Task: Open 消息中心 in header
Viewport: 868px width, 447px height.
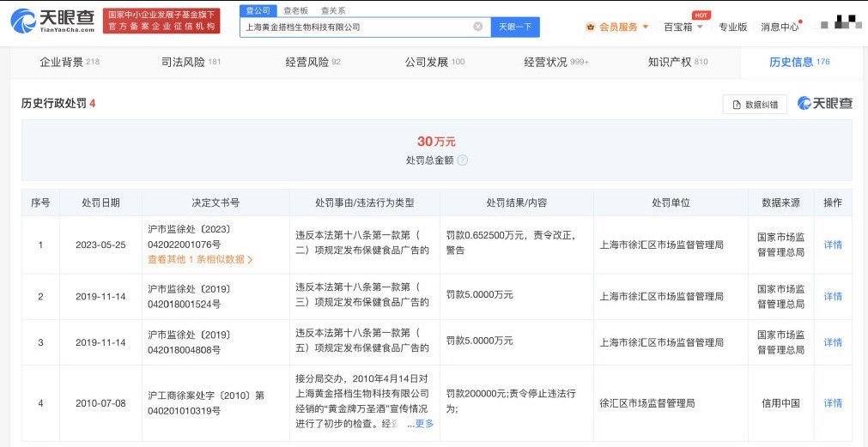Action: pos(780,27)
